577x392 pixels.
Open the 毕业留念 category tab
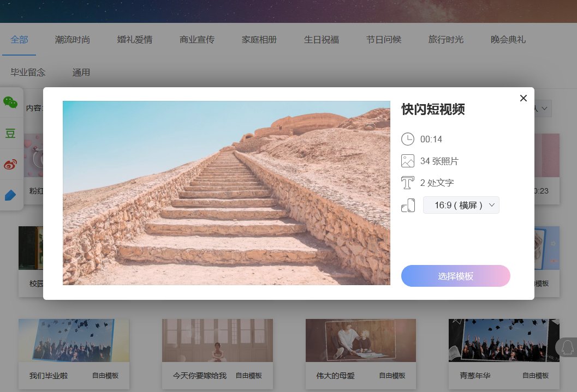tap(28, 72)
